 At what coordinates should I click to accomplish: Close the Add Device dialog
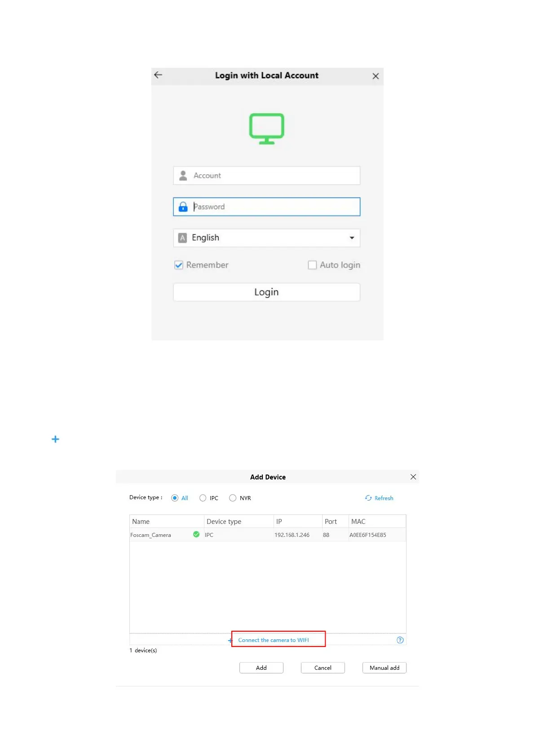(x=413, y=477)
